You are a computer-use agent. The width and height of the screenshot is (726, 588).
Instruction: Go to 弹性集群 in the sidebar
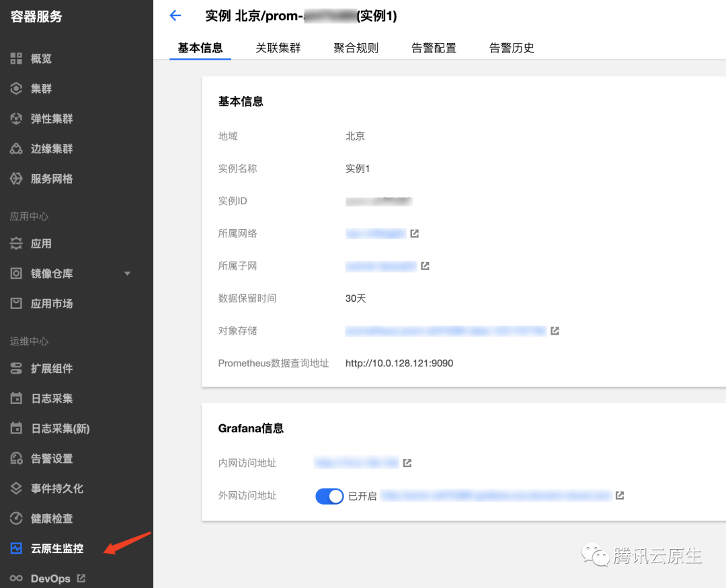[x=51, y=119]
